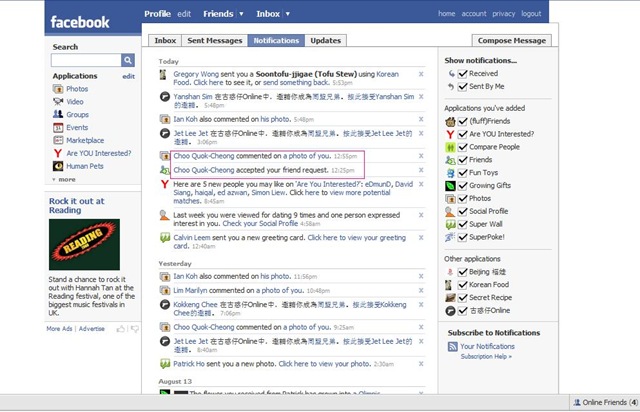Switch to the Inbox tab
Image resolution: width=640 pixels, height=412 pixels.
coord(165,40)
